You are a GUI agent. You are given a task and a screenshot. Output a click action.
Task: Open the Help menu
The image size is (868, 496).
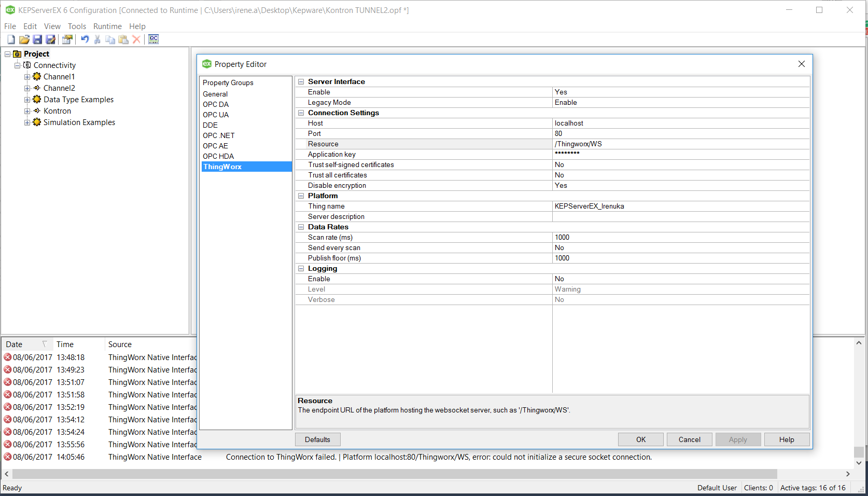[137, 26]
